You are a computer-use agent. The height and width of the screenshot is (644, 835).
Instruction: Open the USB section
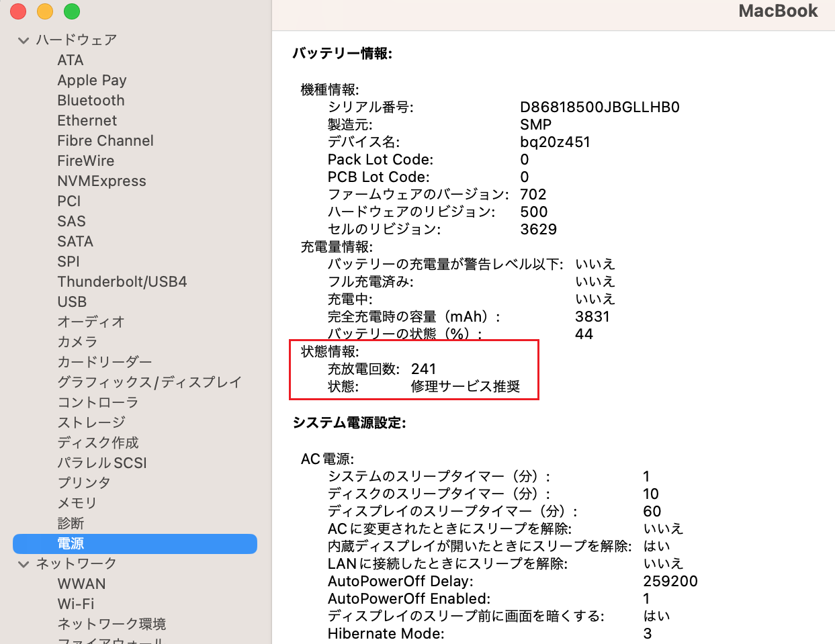pyautogui.click(x=72, y=302)
